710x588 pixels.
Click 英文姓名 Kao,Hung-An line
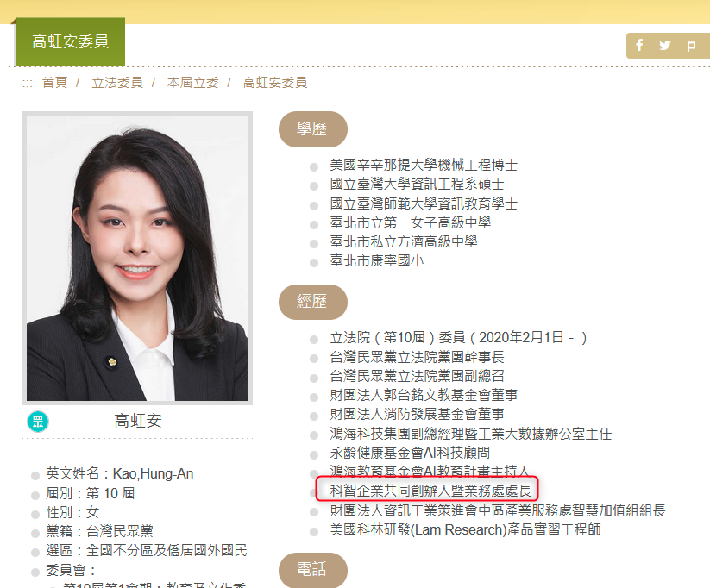pyautogui.click(x=120, y=473)
